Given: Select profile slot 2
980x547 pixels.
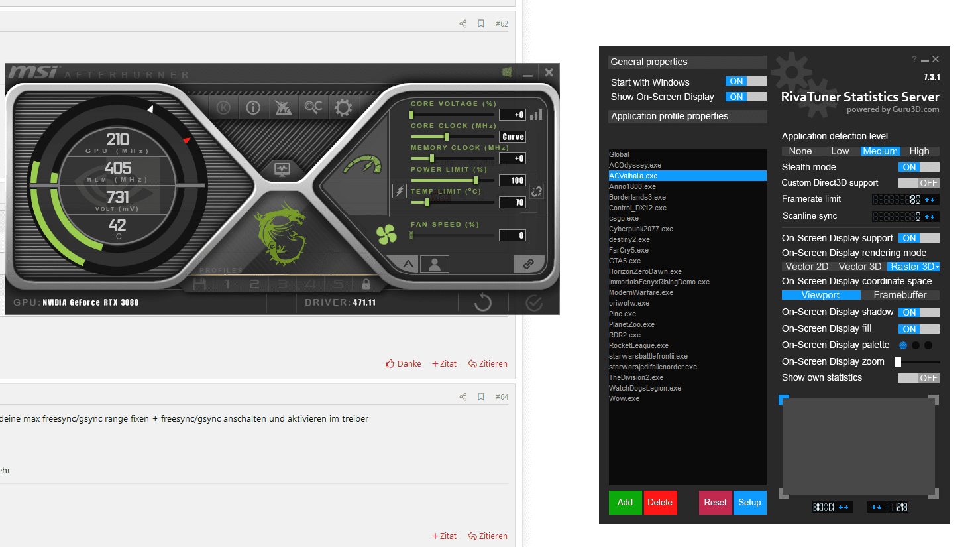Looking at the screenshot, I should coord(254,284).
